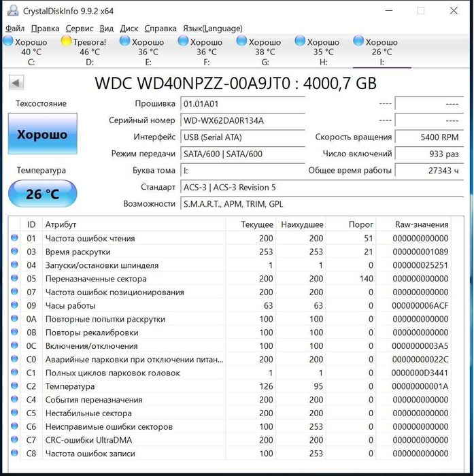Click status icon of row C7 CRC-ошибки UltraDMA
474x476 pixels.
pos(14,439)
